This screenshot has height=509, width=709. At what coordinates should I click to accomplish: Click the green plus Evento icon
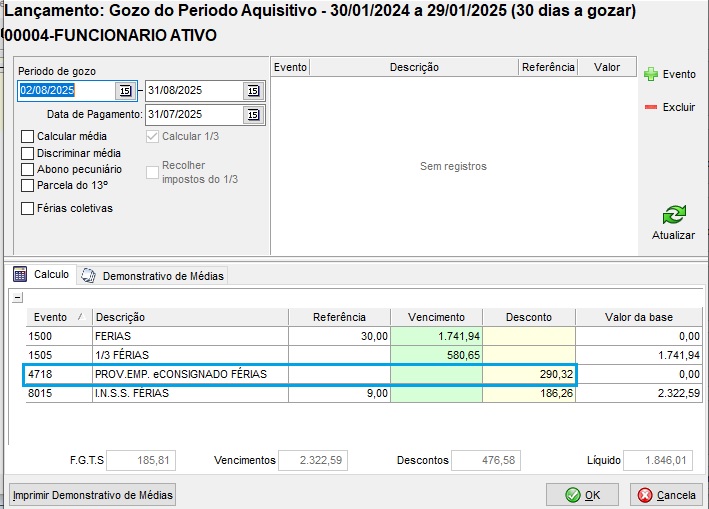coord(651,74)
